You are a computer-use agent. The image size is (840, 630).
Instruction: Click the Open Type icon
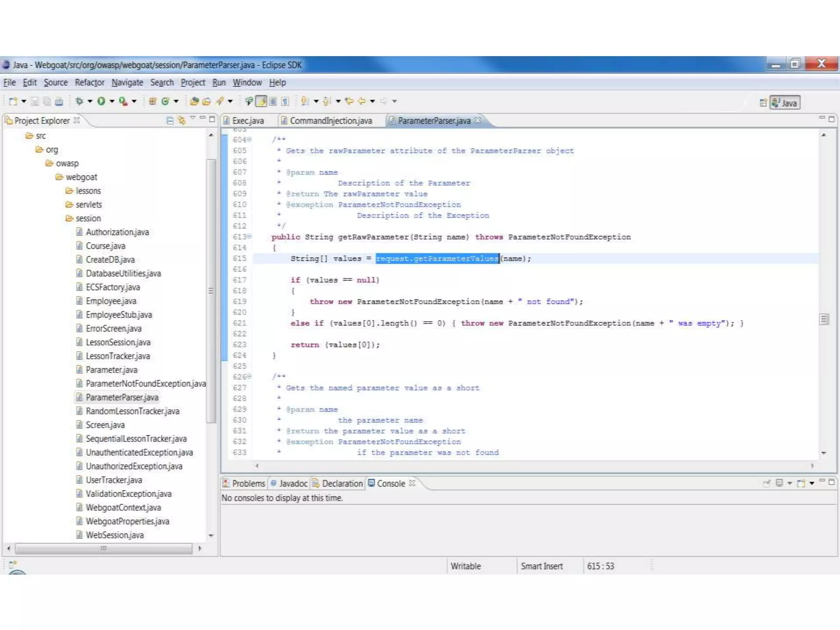[x=194, y=101]
